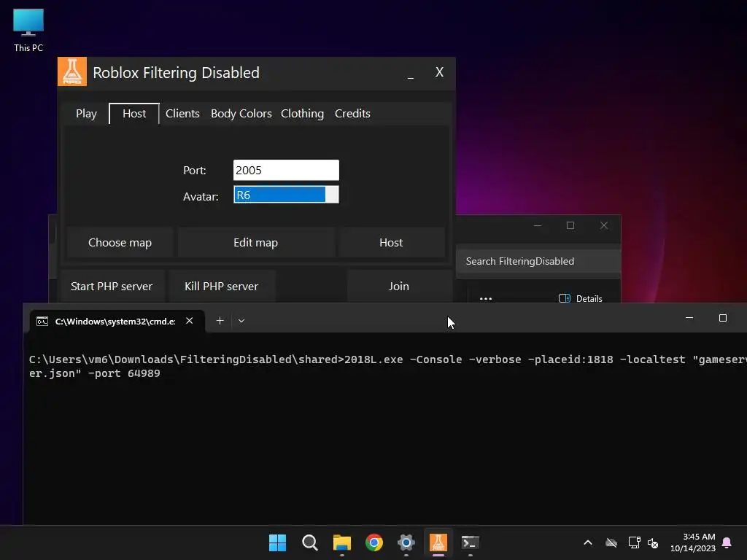Screen dimensions: 747x560
Task: Open This PC desktop icon
Action: pyautogui.click(x=28, y=30)
